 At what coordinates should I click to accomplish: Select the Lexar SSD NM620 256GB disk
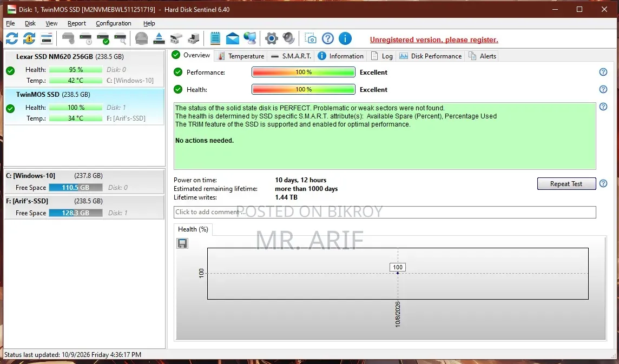click(x=84, y=69)
